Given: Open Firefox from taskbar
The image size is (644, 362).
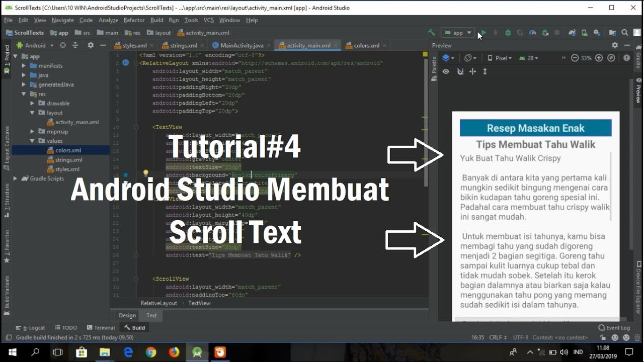Looking at the screenshot, I should (174, 352).
